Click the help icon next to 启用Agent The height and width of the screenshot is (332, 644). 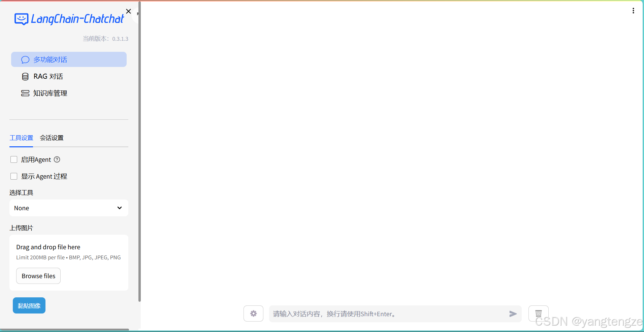pos(57,159)
